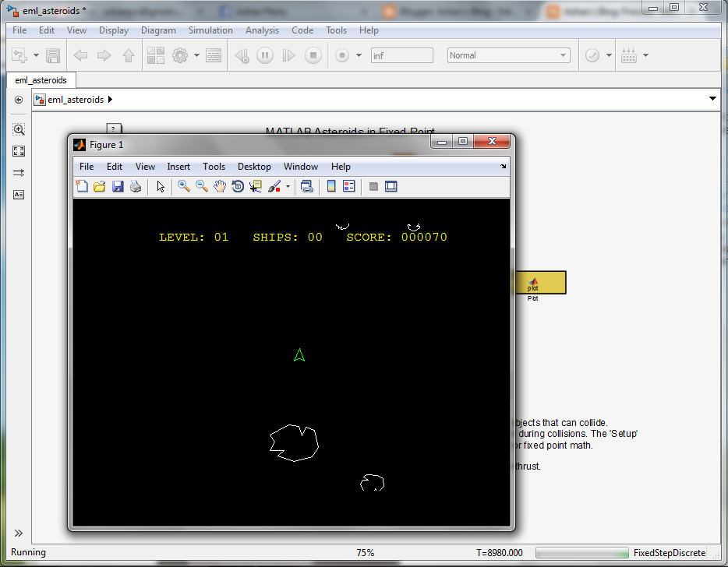Viewport: 728px width, 567px height.
Task: Open the Desktop menu in Figure 1
Action: [x=254, y=166]
